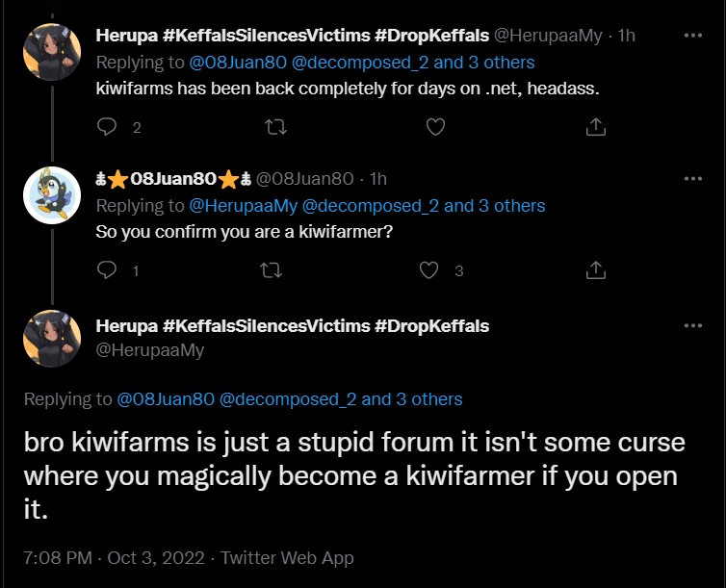Share Herupa's first tweet

click(x=595, y=126)
